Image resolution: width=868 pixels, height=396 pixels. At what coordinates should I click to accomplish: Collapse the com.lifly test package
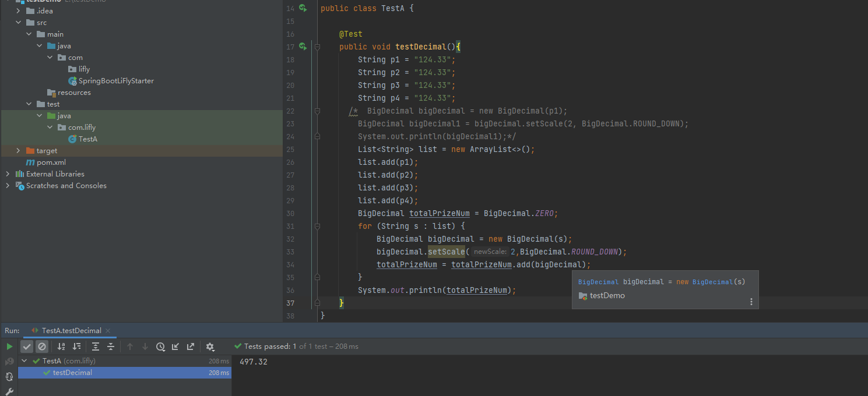[50, 128]
